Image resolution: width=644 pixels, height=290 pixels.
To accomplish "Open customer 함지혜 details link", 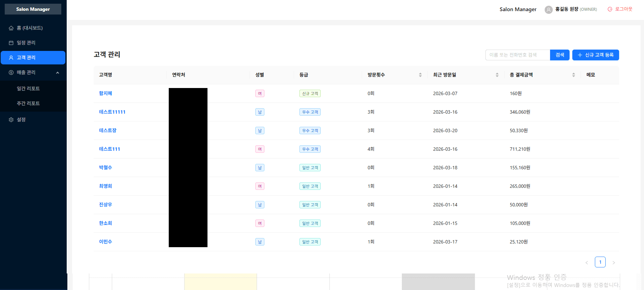I will [x=105, y=93].
